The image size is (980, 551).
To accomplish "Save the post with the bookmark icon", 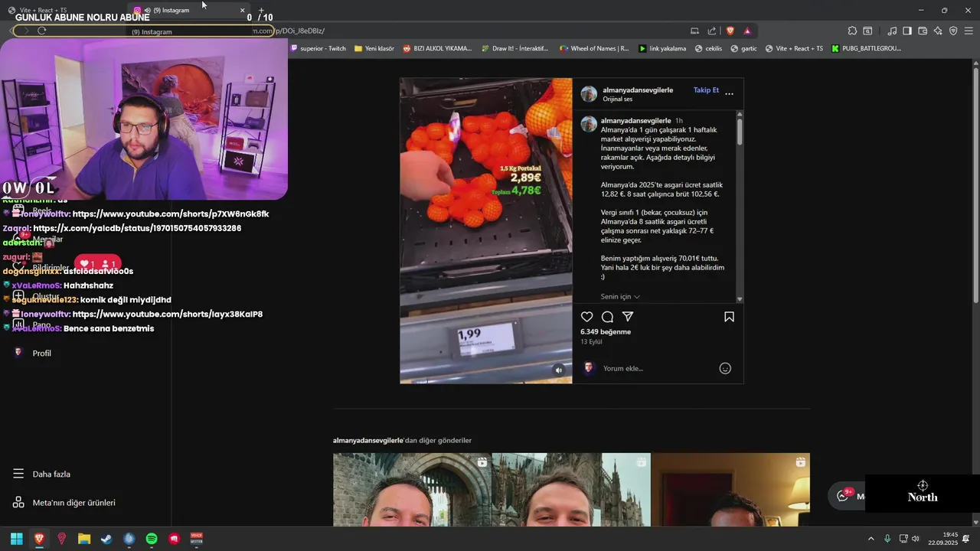I will pos(729,317).
